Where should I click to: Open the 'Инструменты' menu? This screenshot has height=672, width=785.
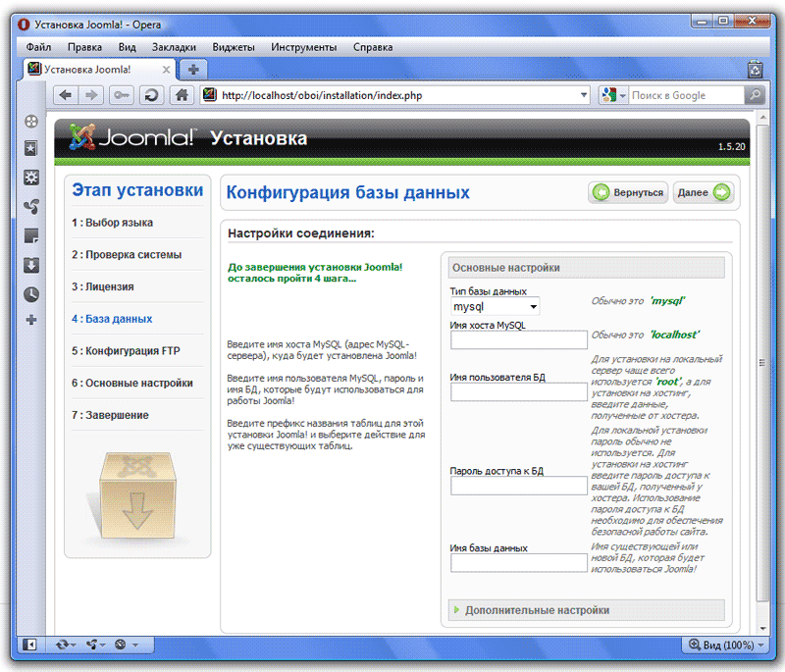coord(303,47)
